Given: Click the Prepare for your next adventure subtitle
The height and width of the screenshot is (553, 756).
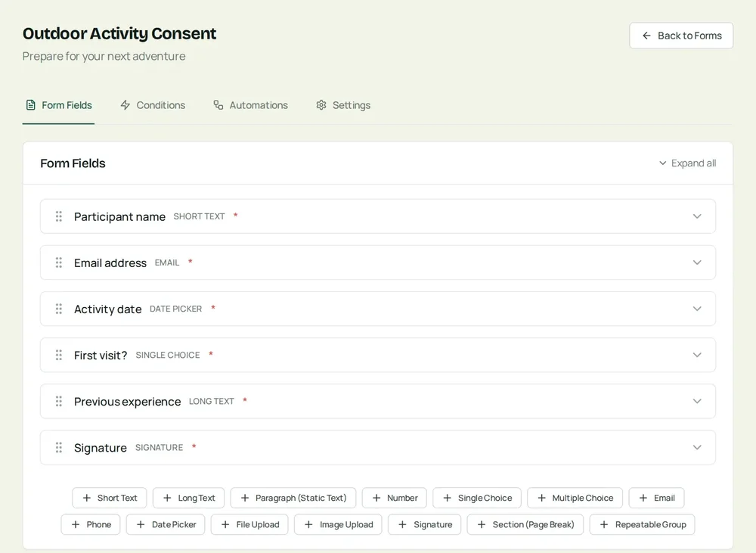Looking at the screenshot, I should tap(104, 57).
